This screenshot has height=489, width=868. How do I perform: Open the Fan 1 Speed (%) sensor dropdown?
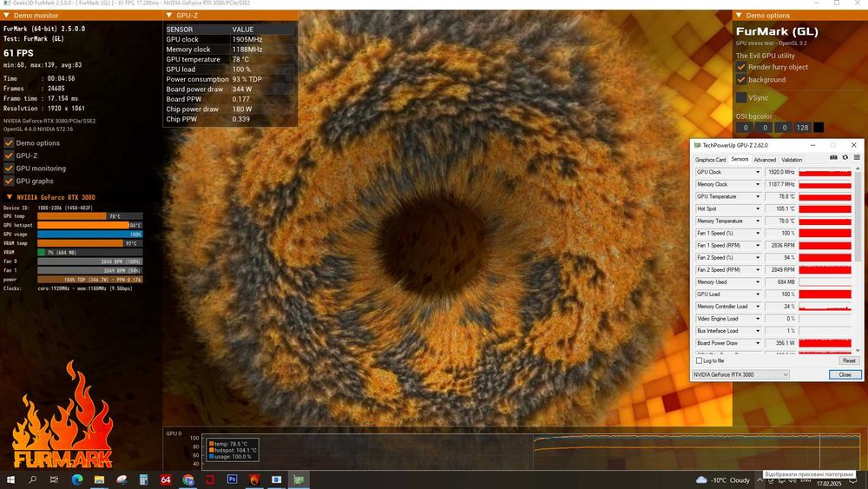(757, 233)
